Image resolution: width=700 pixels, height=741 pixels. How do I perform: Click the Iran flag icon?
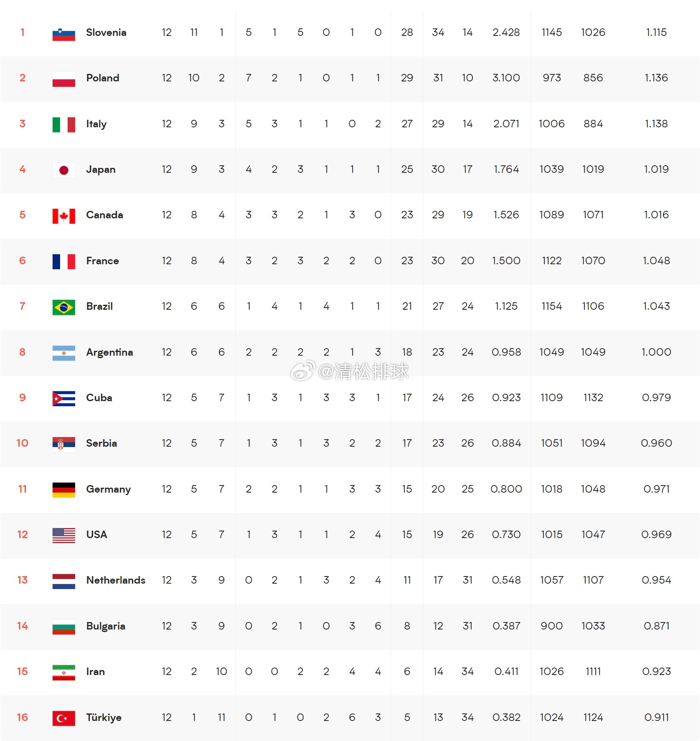64,672
